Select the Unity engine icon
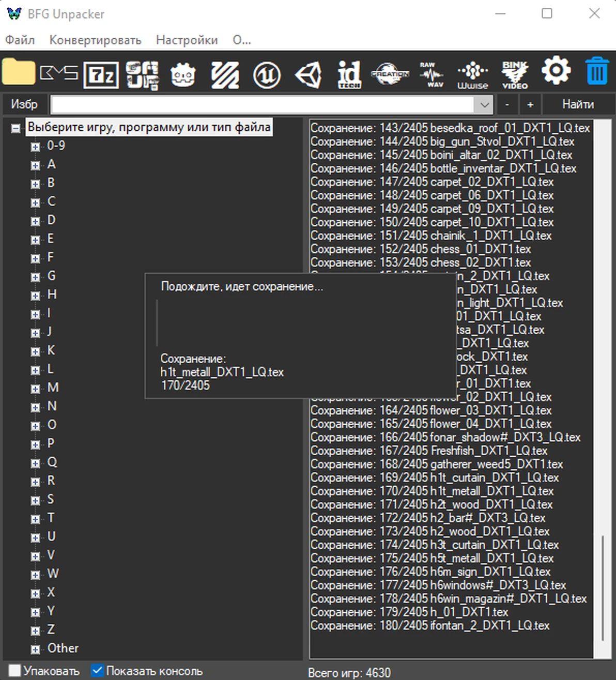The width and height of the screenshot is (616, 680). pyautogui.click(x=308, y=75)
